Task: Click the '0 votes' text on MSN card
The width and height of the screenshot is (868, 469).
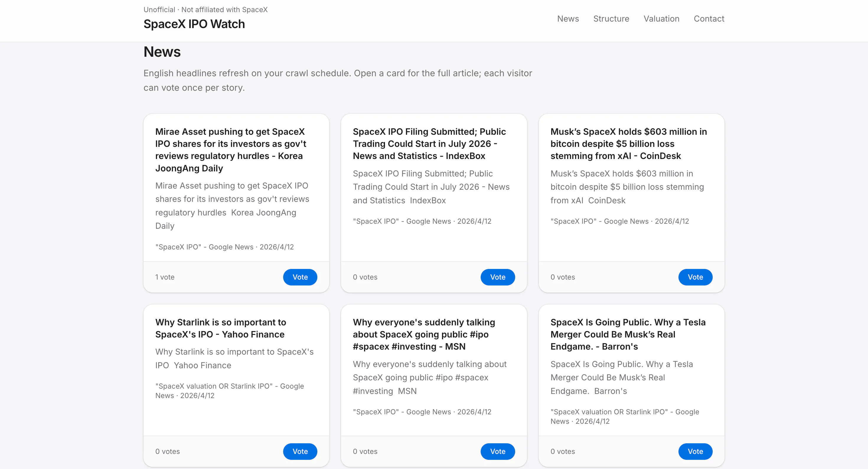Action: (365, 451)
